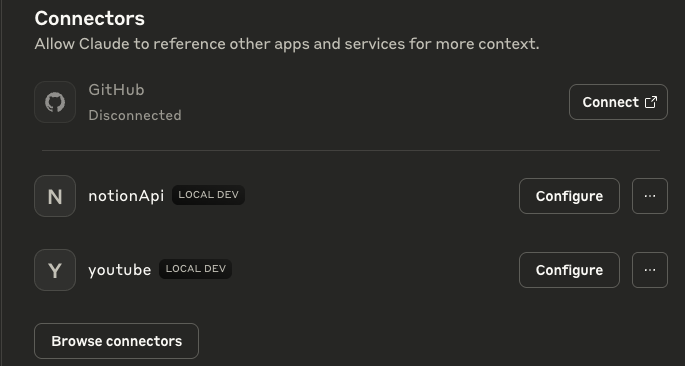Screen dimensions: 685x366
Task: Click the Allow Claude to reference description text
Action: [x=287, y=44]
